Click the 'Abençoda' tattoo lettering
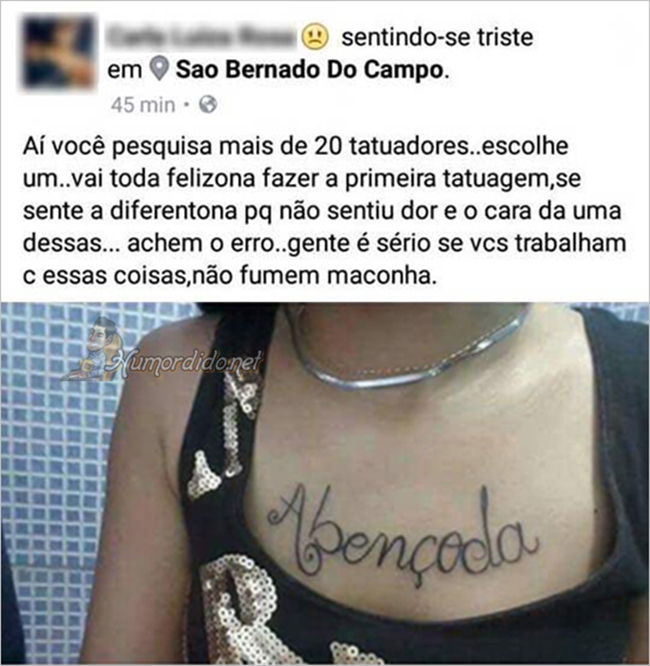The height and width of the screenshot is (666, 650). tap(402, 534)
